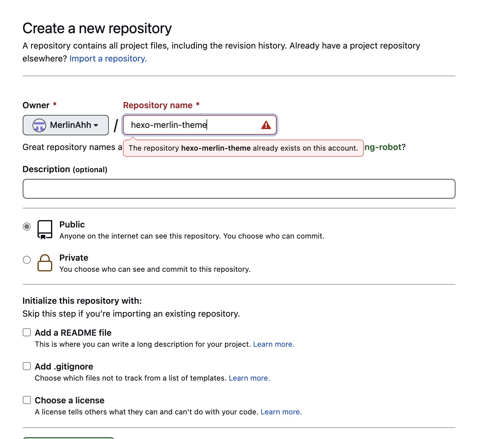Click the MerlinAhh avatar icon
The height and width of the screenshot is (439, 504).
tap(39, 125)
